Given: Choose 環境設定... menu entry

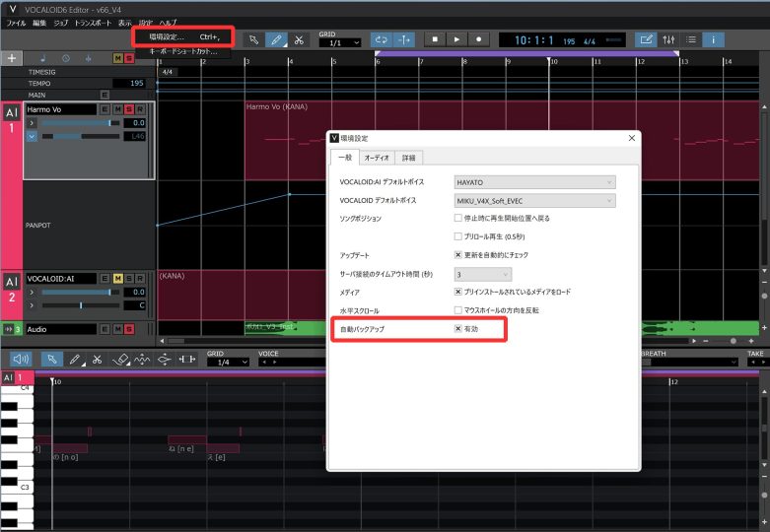Looking at the screenshot, I should tap(183, 36).
